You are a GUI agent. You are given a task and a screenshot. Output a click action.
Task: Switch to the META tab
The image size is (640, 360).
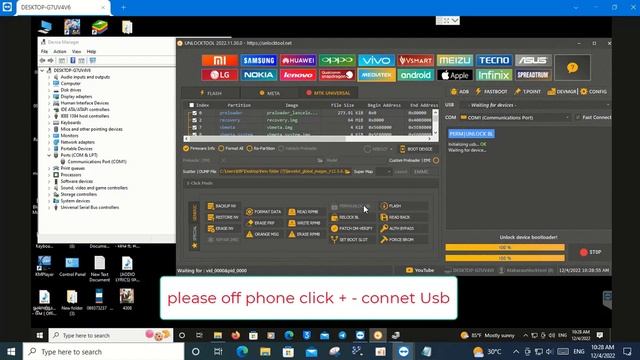click(269, 93)
